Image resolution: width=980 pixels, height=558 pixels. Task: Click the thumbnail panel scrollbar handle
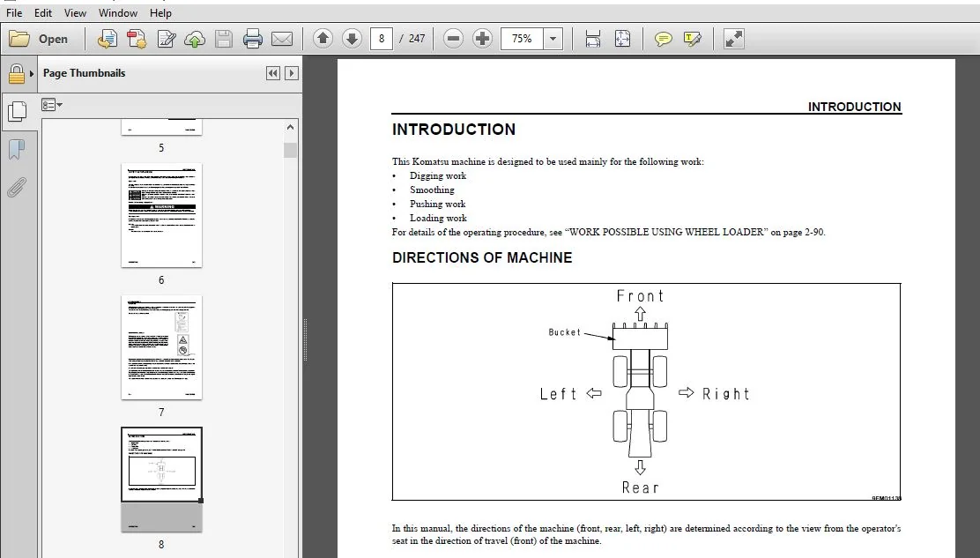290,150
